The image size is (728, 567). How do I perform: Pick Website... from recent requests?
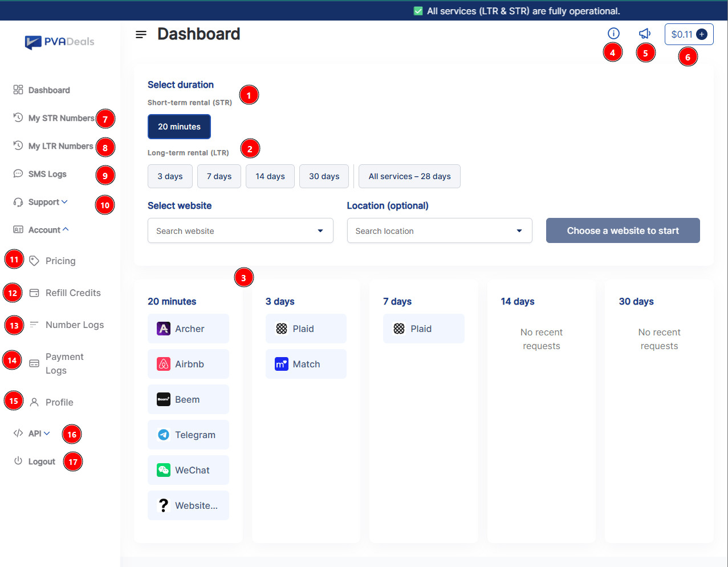[188, 505]
